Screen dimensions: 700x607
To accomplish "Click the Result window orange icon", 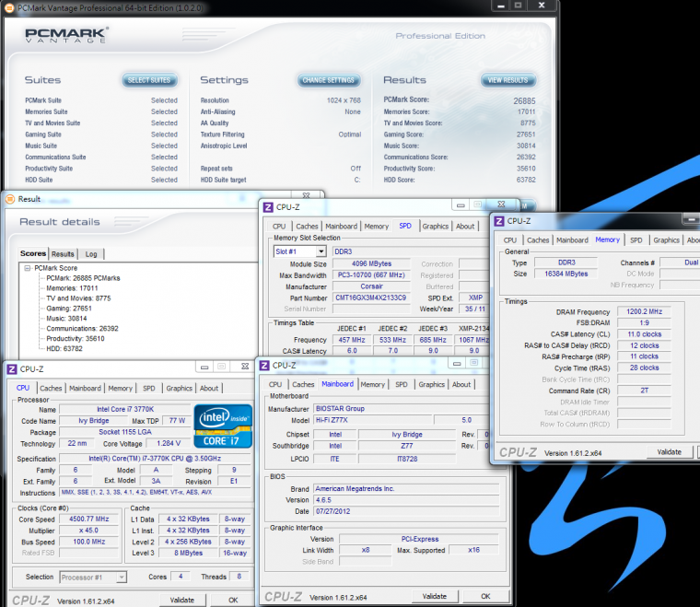I will [8, 198].
